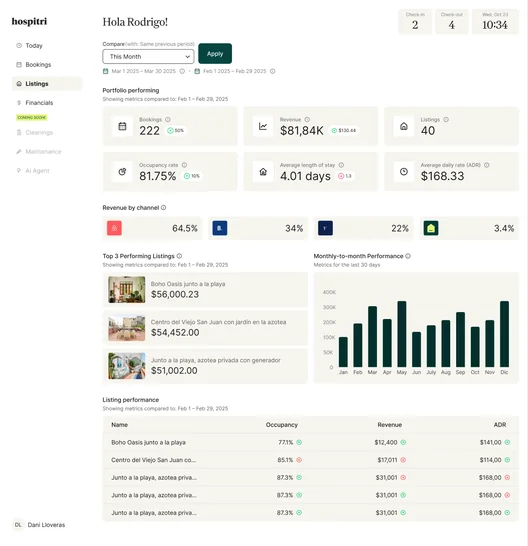The height and width of the screenshot is (546, 528).
Task: Open the Cleanings sidebar item
Action: click(34, 133)
